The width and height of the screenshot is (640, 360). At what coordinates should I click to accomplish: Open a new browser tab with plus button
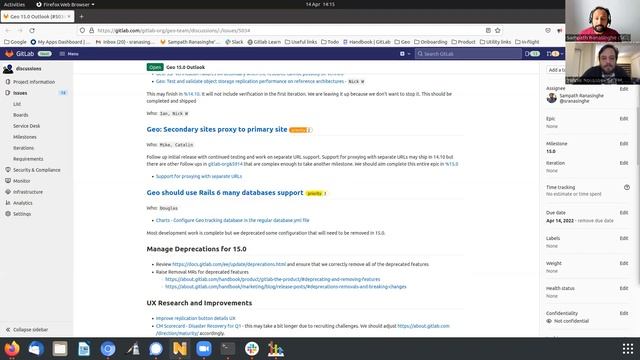(x=81, y=16)
